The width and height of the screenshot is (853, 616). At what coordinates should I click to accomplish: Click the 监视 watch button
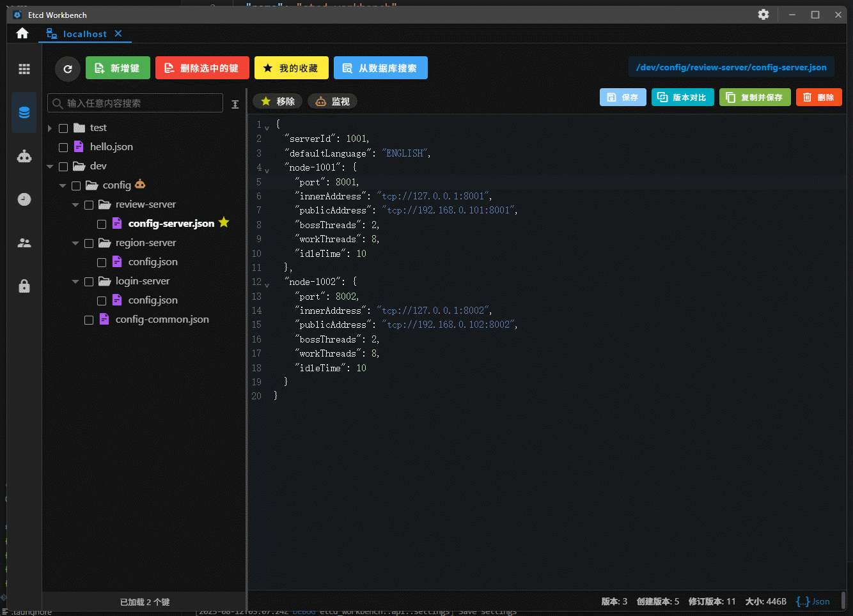pos(333,101)
